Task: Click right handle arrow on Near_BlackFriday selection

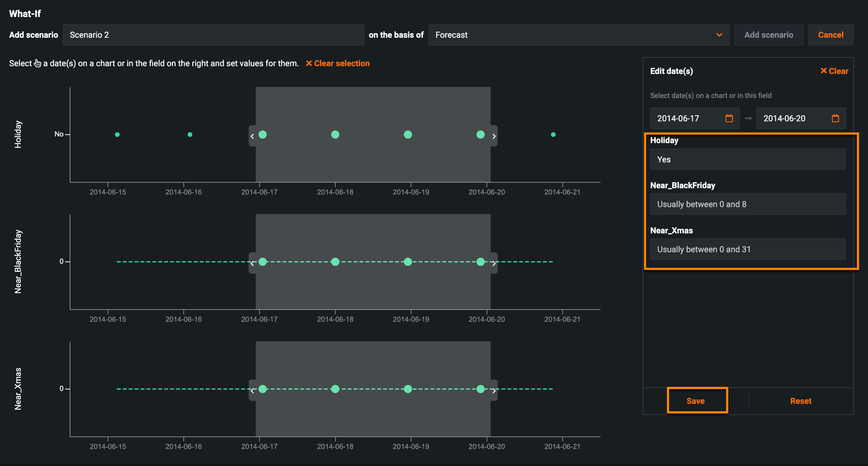Action: coord(494,263)
